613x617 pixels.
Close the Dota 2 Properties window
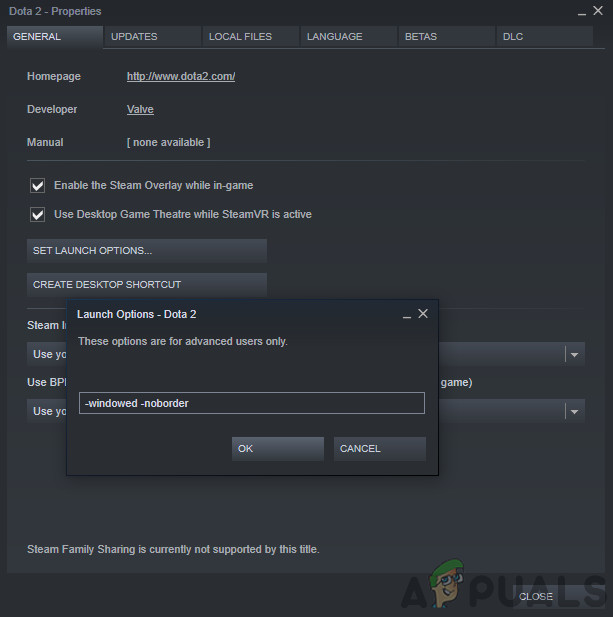click(x=598, y=11)
